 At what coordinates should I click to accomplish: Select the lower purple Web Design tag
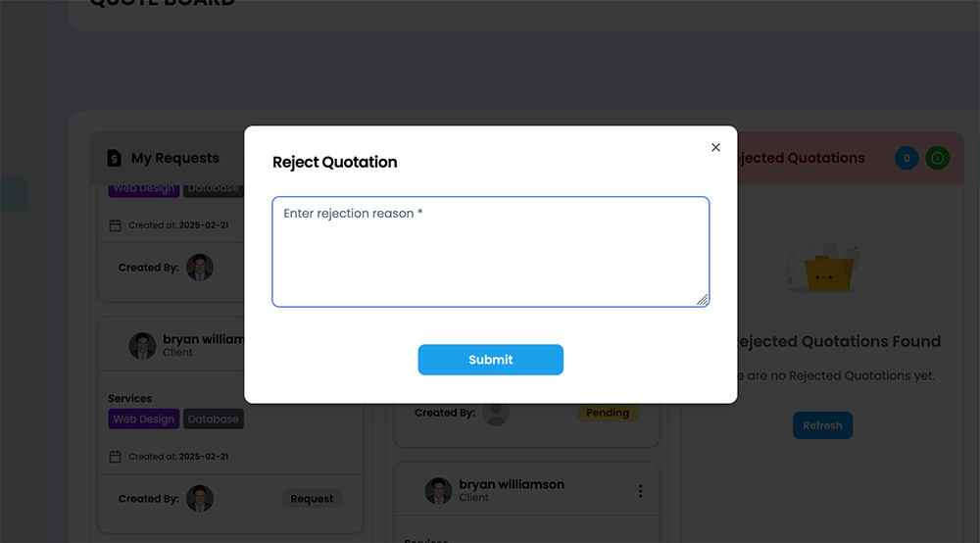pyautogui.click(x=144, y=419)
